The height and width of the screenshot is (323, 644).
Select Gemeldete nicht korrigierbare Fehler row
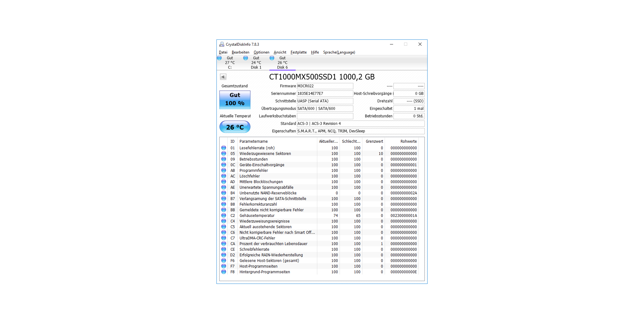319,210
